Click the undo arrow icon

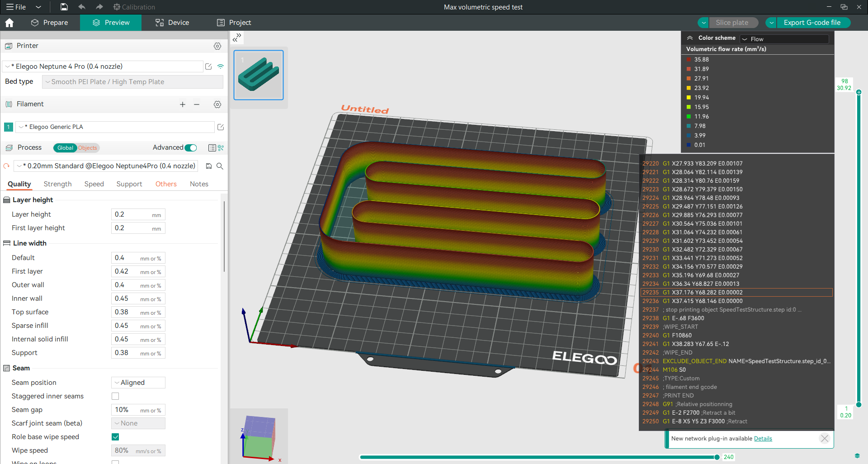point(82,7)
